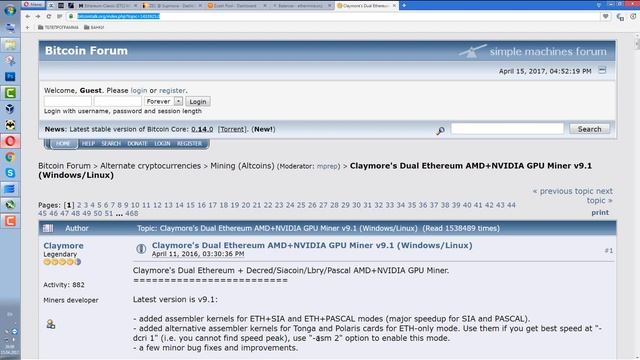Open the БАНКИ bookmark folder

[x=94, y=27]
